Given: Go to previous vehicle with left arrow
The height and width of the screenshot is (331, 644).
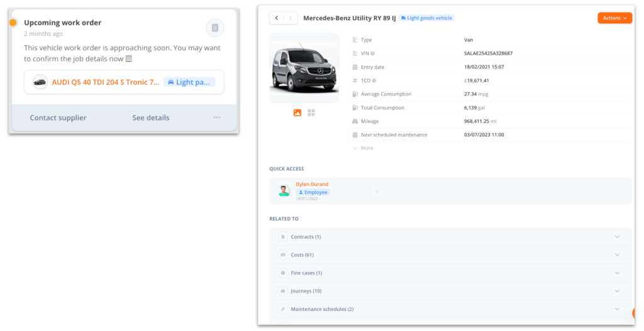Looking at the screenshot, I should (x=277, y=18).
